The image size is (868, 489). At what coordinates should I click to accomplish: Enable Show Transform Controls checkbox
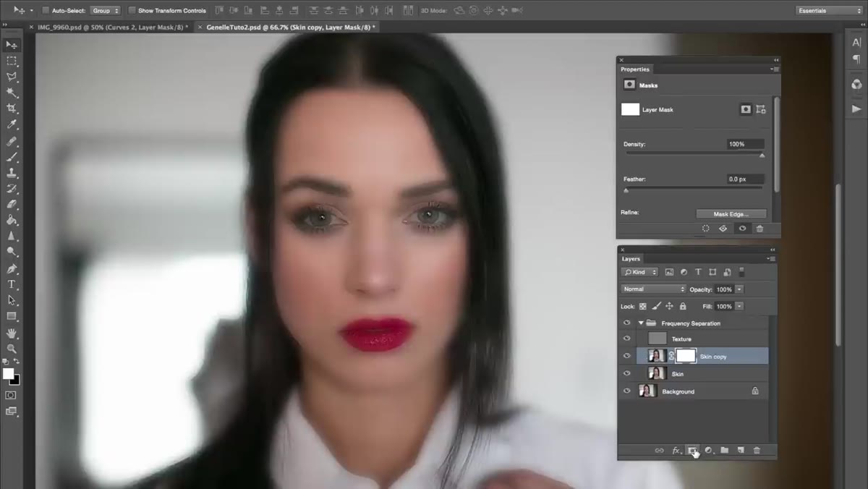pos(132,11)
